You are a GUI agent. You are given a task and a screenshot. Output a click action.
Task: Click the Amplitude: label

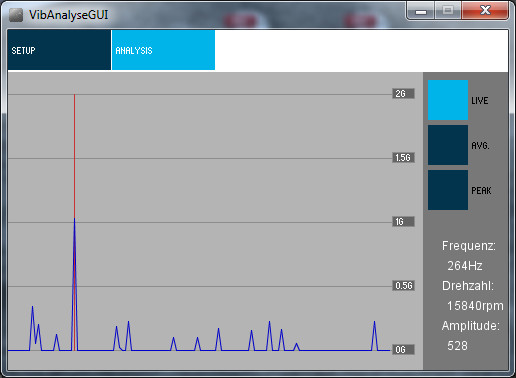(471, 326)
